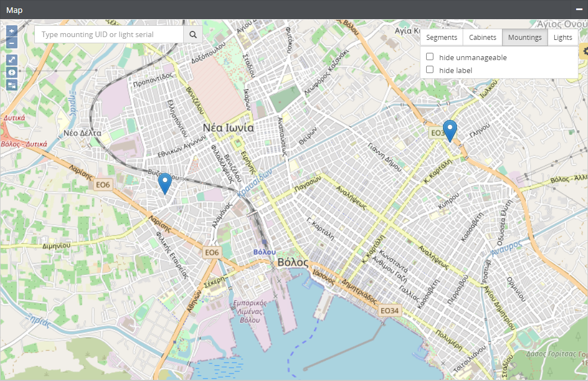The image size is (588, 381).
Task: Click the Map panel title bar
Action: [281, 10]
